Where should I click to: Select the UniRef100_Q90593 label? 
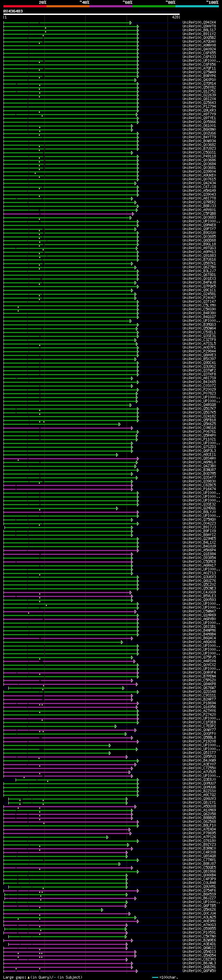199,600
